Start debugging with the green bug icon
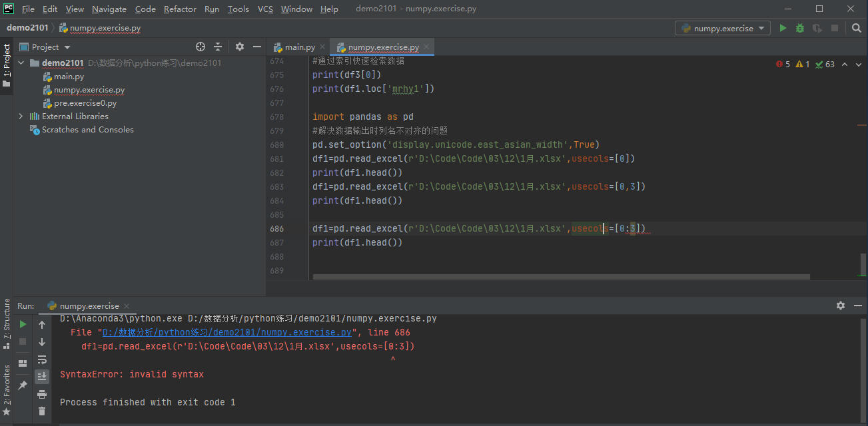868x426 pixels. [800, 28]
